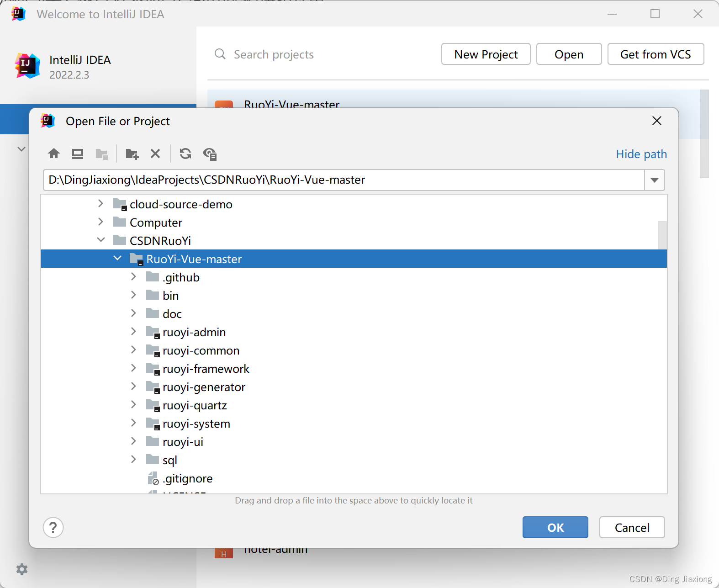Image resolution: width=719 pixels, height=588 pixels.
Task: Click the ruoyi-system module folder icon
Action: click(x=153, y=424)
